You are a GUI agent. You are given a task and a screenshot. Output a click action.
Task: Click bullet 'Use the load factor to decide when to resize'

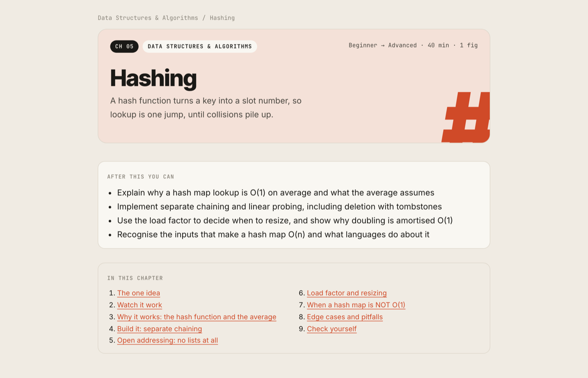click(x=285, y=220)
